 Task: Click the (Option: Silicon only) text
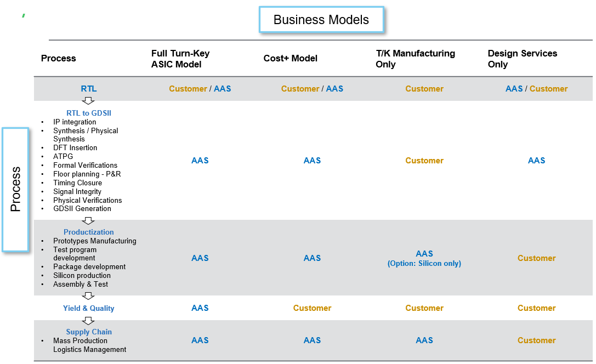click(424, 264)
